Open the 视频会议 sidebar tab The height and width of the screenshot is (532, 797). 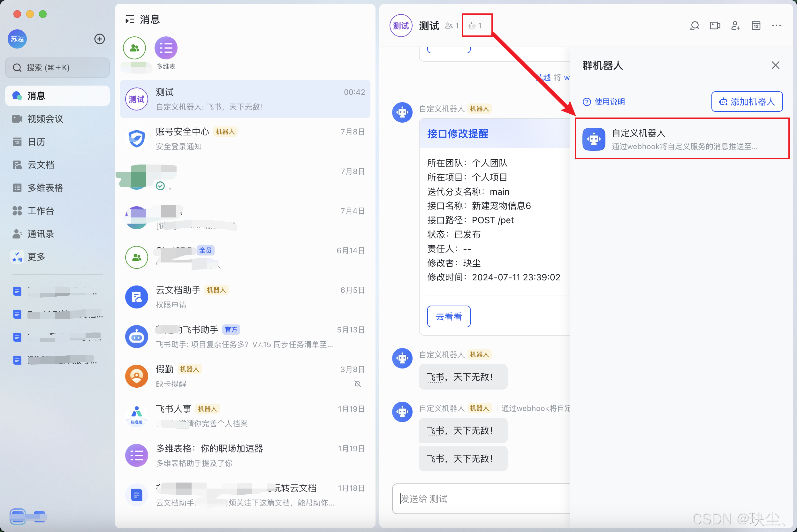pyautogui.click(x=57, y=119)
